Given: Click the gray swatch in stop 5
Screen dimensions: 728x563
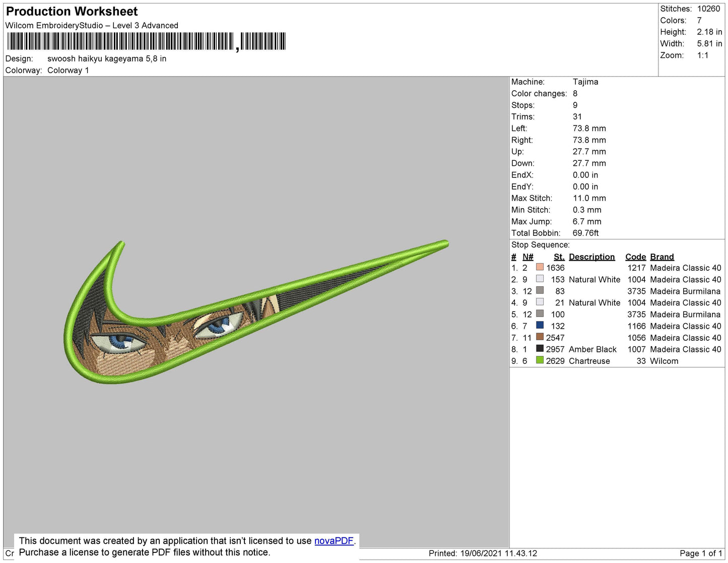Looking at the screenshot, I should [x=540, y=314].
